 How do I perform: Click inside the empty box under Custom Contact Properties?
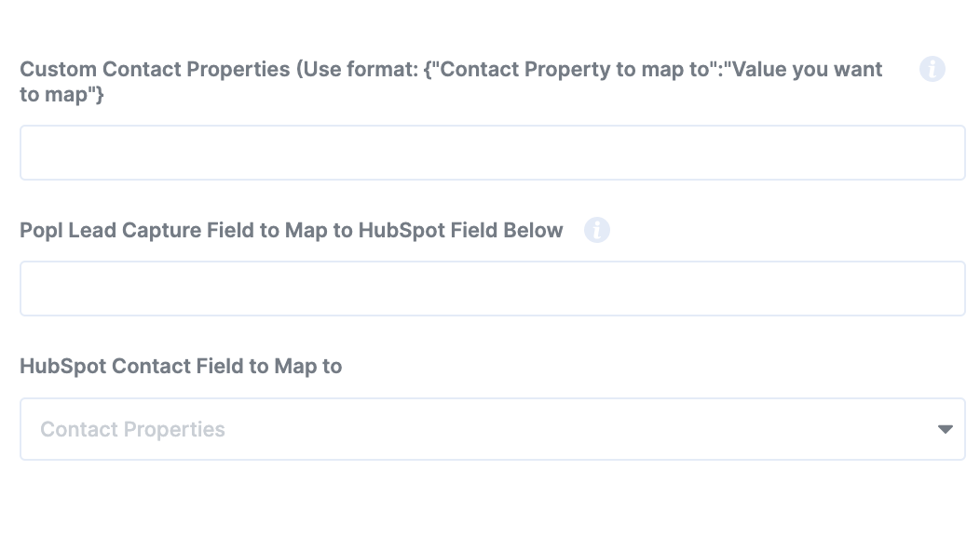(492, 153)
